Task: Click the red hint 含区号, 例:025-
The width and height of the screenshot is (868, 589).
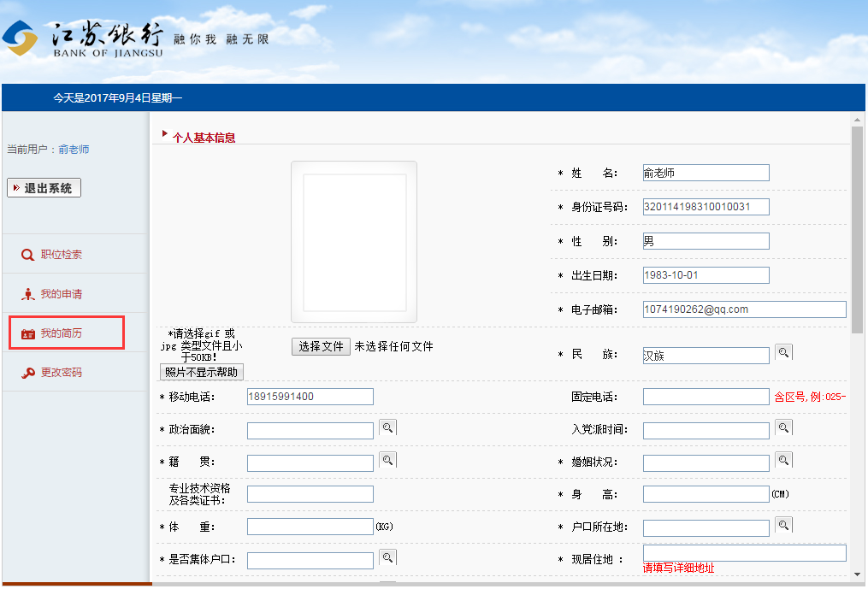Action: pyautogui.click(x=810, y=397)
